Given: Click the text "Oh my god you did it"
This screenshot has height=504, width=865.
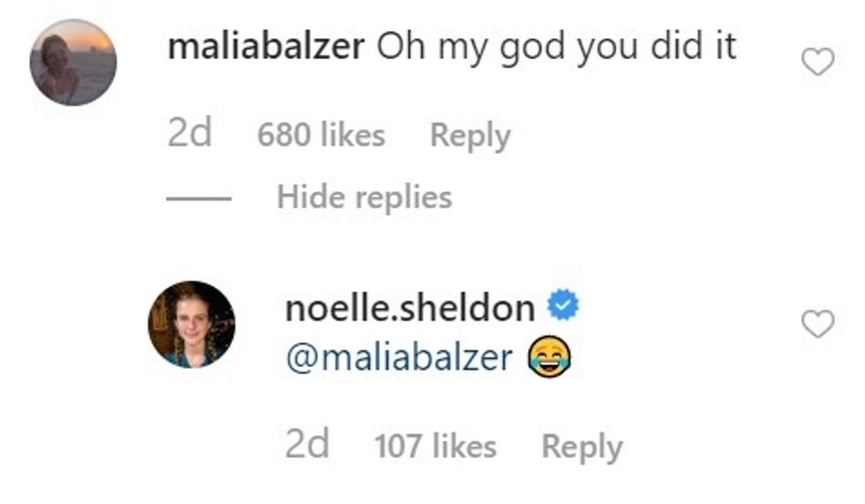Looking at the screenshot, I should coord(557,48).
